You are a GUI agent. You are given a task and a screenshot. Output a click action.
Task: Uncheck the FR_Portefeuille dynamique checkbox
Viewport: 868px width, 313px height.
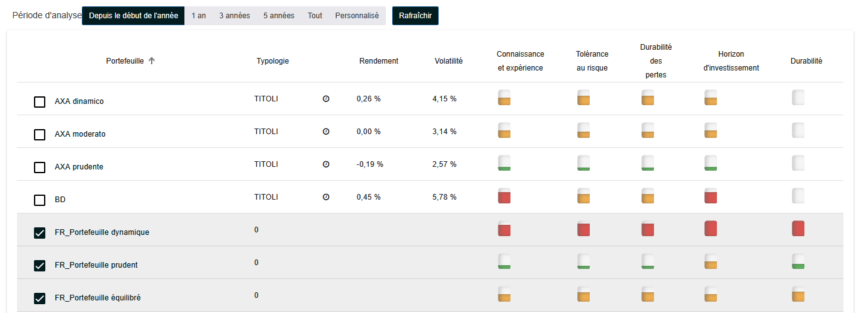pos(40,233)
